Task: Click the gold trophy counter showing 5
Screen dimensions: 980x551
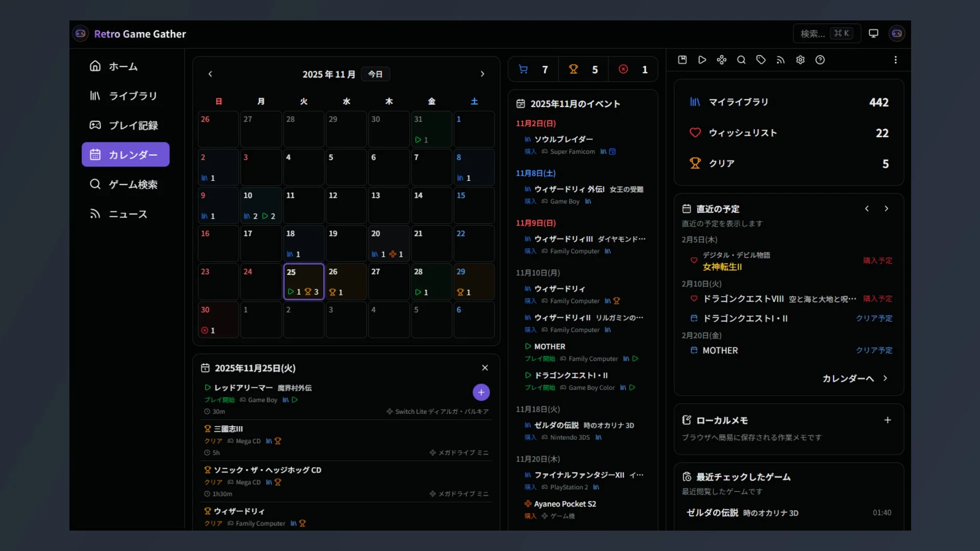Action: (x=583, y=69)
